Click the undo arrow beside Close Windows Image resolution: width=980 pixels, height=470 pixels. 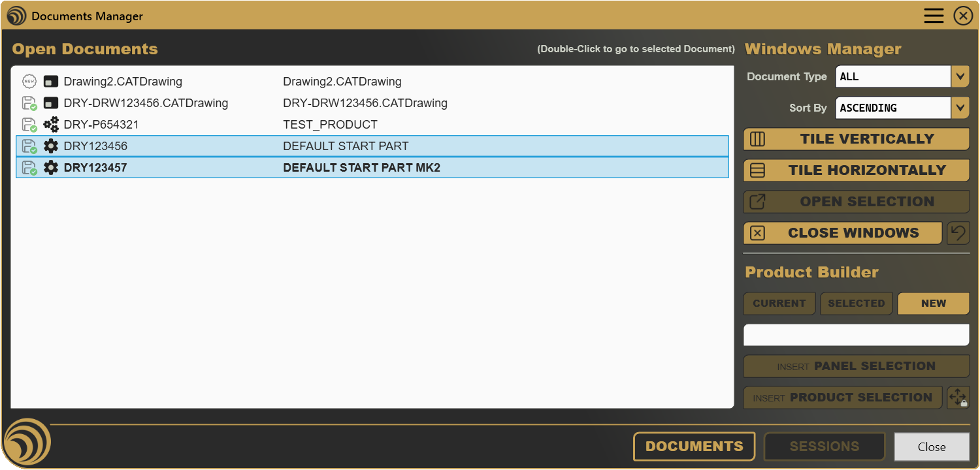958,233
